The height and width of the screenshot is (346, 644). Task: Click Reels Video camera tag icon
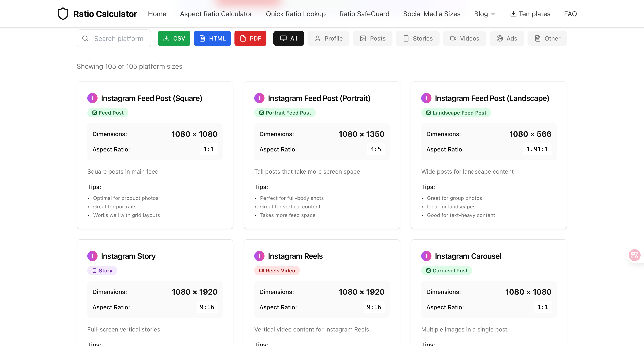click(x=261, y=271)
